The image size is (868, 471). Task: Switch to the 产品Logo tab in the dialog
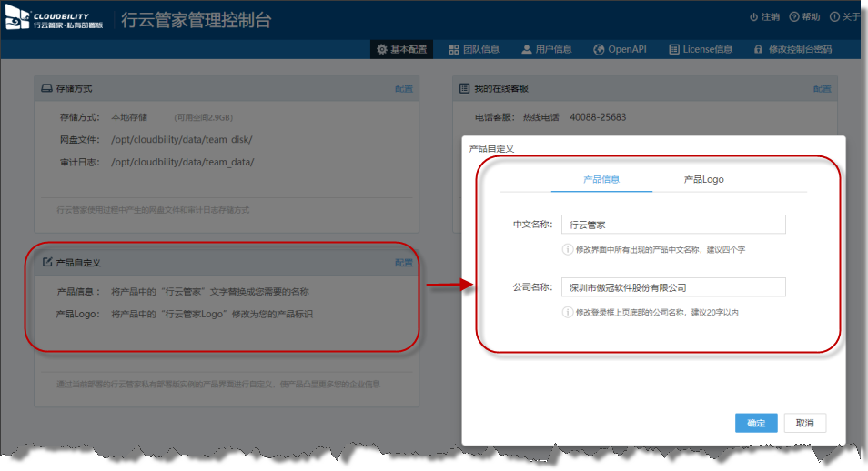pyautogui.click(x=703, y=179)
